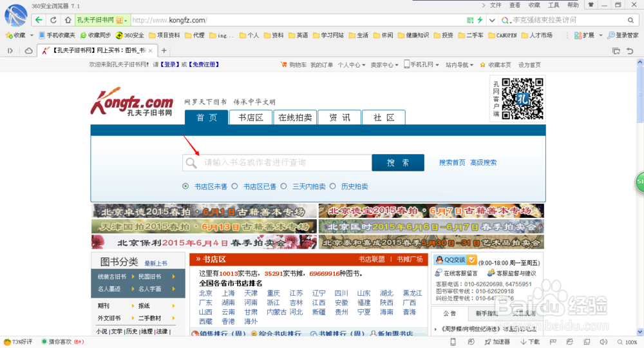This screenshot has width=644, height=348.
Task: Open address bar history dropdown arrow
Action: (x=492, y=20)
